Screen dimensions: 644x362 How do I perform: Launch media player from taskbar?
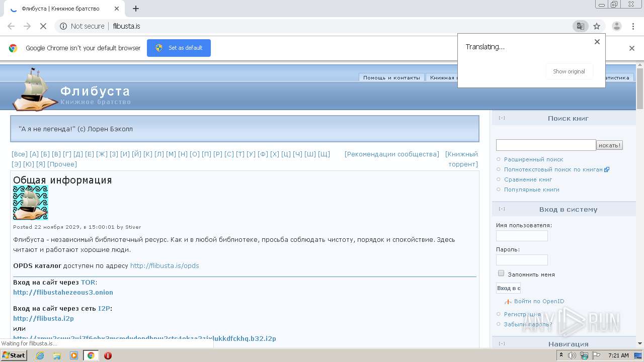(x=74, y=355)
